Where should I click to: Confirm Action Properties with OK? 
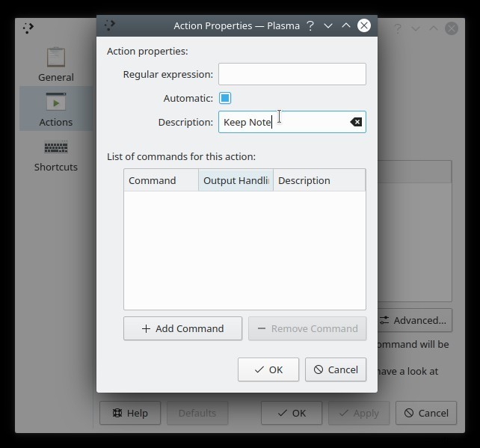pos(268,369)
